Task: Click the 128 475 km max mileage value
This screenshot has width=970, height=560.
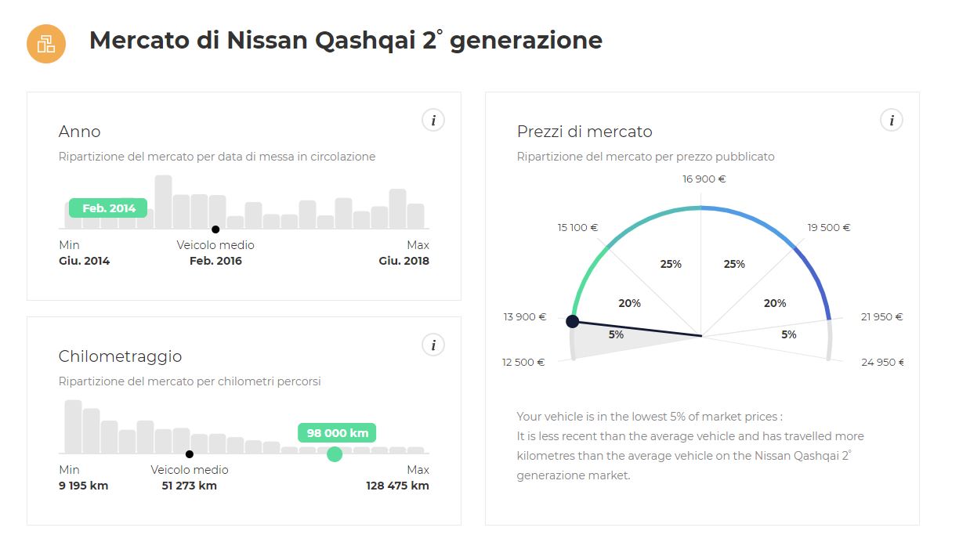Action: click(x=398, y=486)
